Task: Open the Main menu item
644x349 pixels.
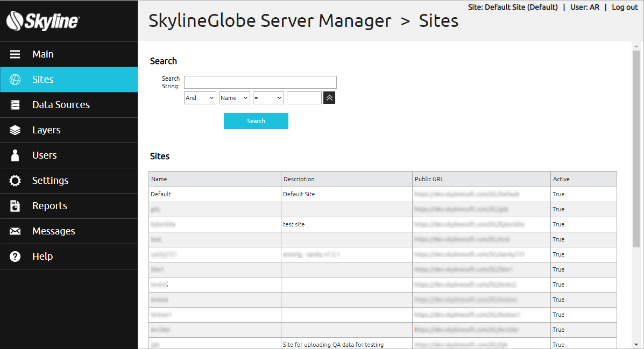Action: coord(69,54)
